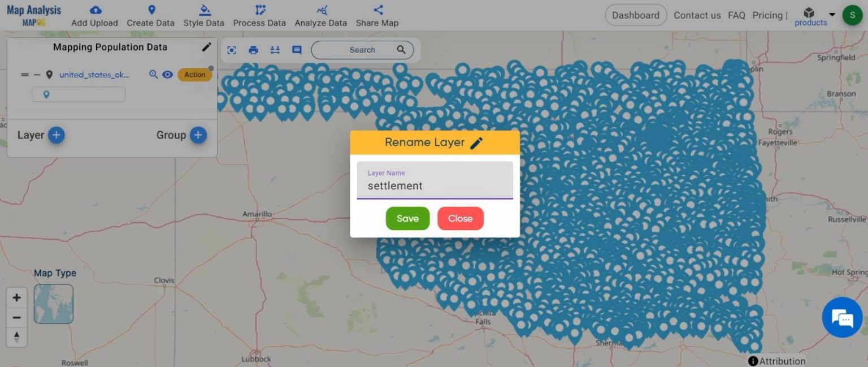Close the Rename Layer dialog
Image resolution: width=868 pixels, height=367 pixels.
460,218
